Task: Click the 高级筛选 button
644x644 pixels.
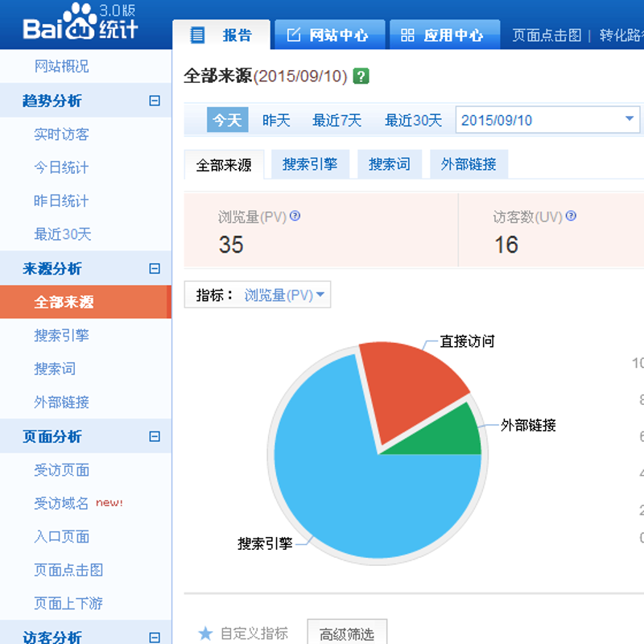Action: point(347,634)
